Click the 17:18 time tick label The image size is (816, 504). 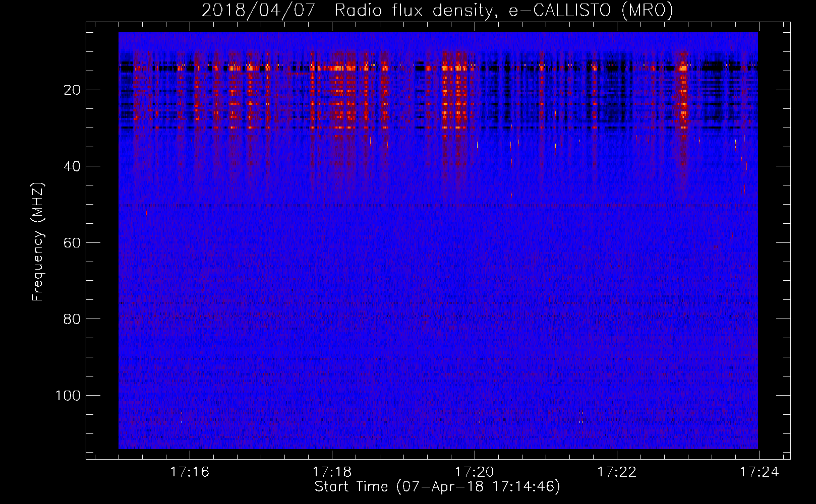[x=332, y=472]
